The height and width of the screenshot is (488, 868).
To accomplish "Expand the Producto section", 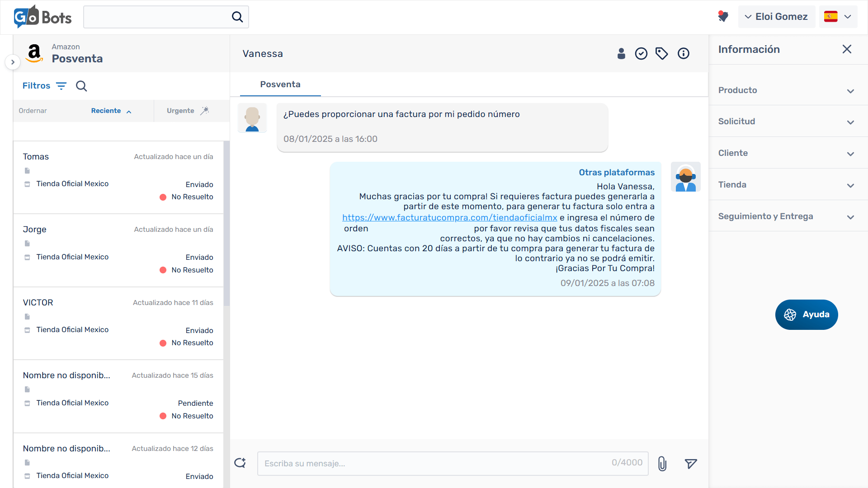I will pyautogui.click(x=787, y=90).
